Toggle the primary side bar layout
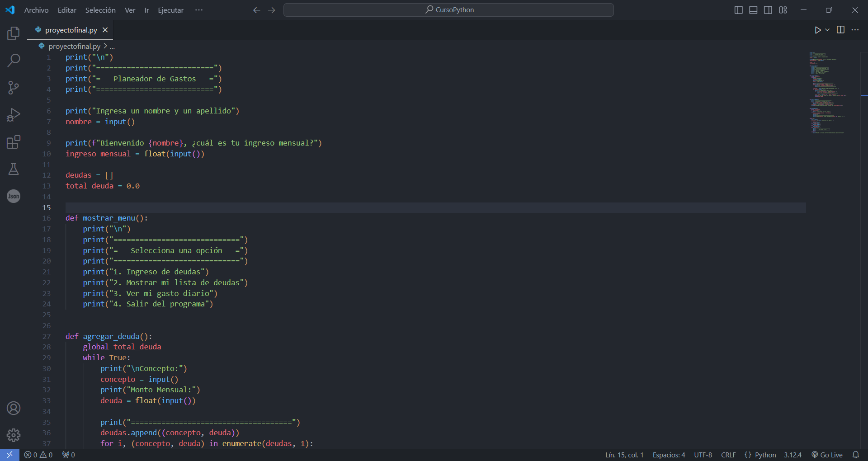Viewport: 868px width, 461px height. [738, 10]
